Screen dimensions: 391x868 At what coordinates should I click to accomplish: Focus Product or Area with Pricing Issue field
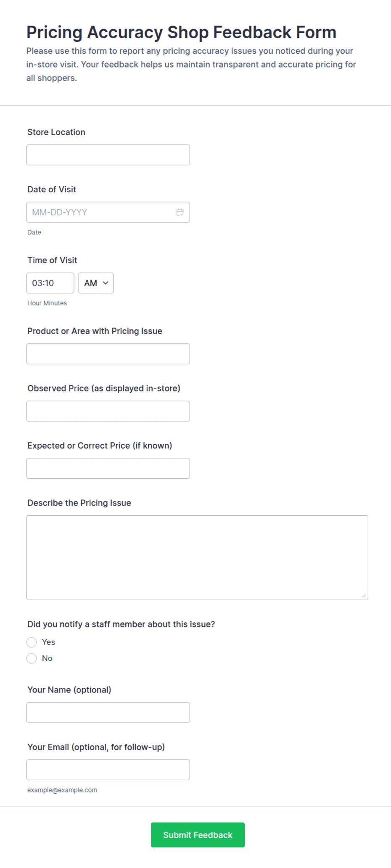(108, 354)
